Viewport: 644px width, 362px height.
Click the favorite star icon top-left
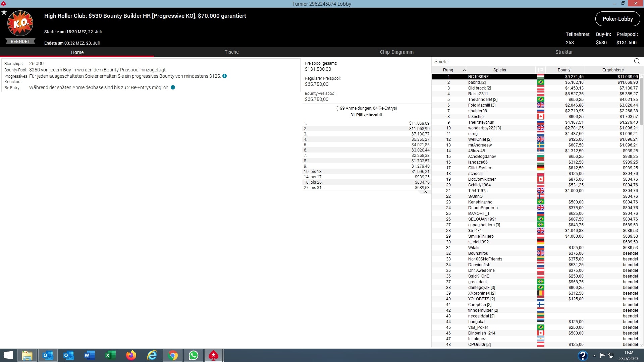pyautogui.click(x=4, y=12)
